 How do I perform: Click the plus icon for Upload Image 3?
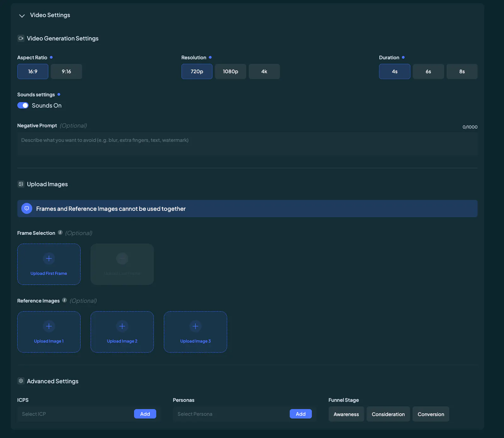pos(195,326)
